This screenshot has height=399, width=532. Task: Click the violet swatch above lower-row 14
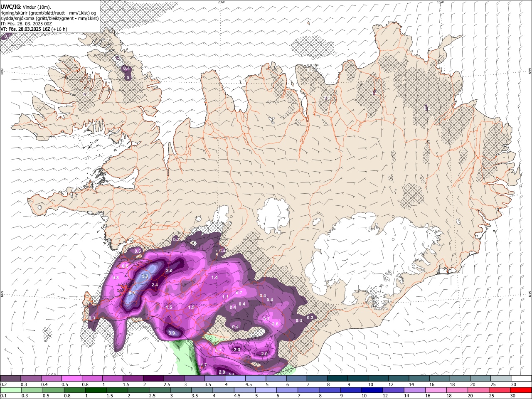pos(414,390)
